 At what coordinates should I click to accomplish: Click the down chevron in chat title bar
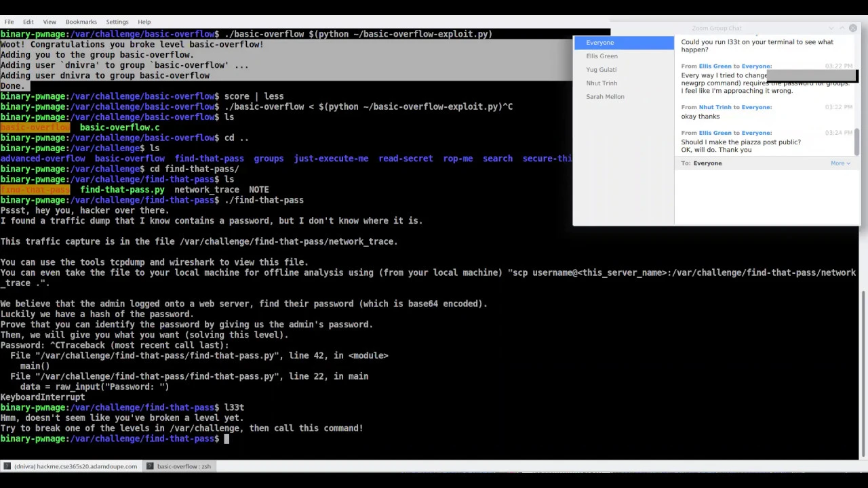[x=831, y=28]
